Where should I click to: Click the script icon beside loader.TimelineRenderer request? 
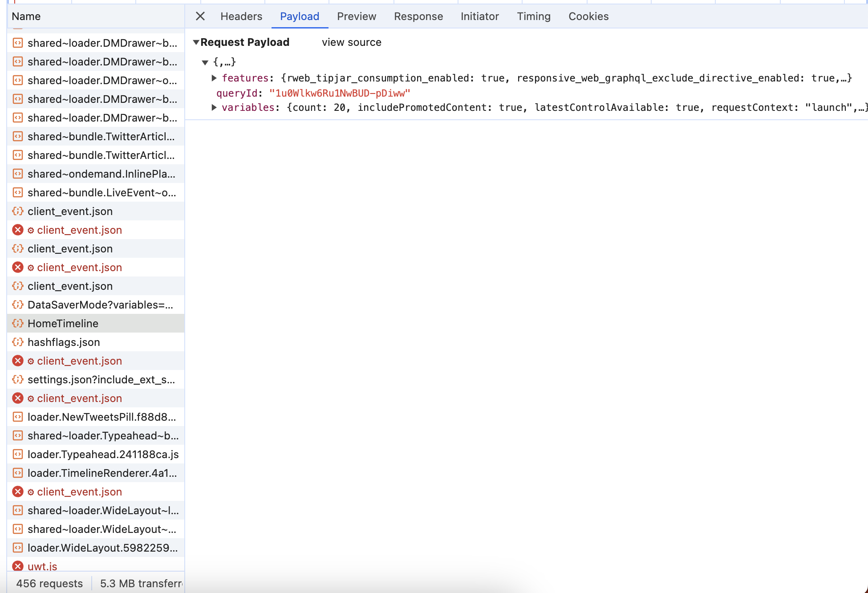pyautogui.click(x=18, y=473)
